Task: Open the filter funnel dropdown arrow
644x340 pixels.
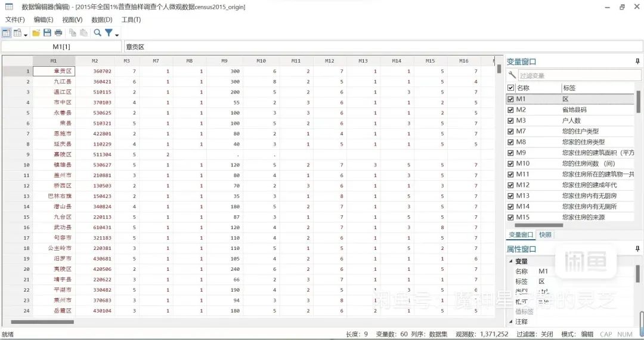Action: tap(116, 35)
